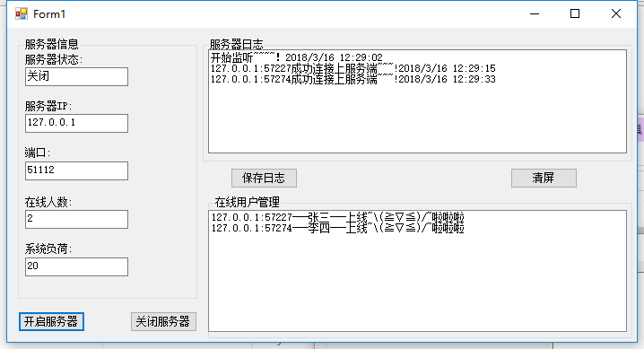Click the 在线人数 label

point(48,202)
